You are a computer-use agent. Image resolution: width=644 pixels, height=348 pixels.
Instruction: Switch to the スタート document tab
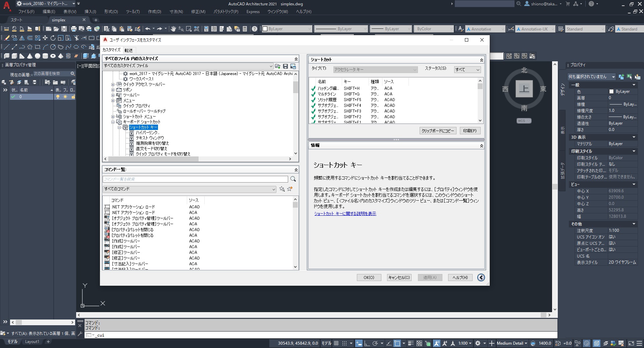tap(16, 20)
